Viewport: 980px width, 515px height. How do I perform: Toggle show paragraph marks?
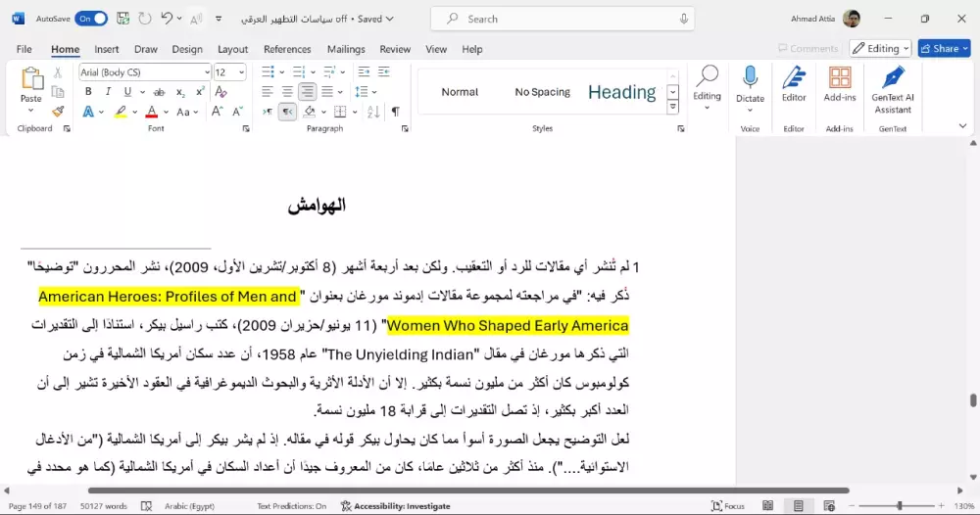(396, 112)
